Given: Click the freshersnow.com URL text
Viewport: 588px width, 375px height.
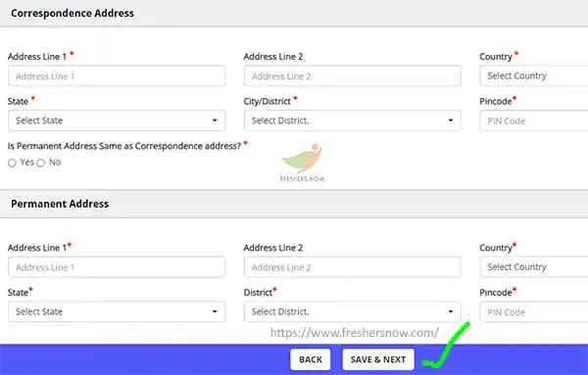Looking at the screenshot, I should tap(355, 333).
